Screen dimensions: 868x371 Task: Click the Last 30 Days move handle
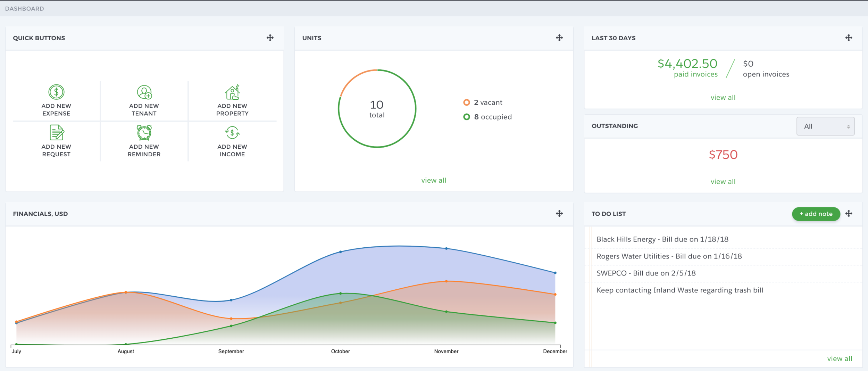(849, 38)
